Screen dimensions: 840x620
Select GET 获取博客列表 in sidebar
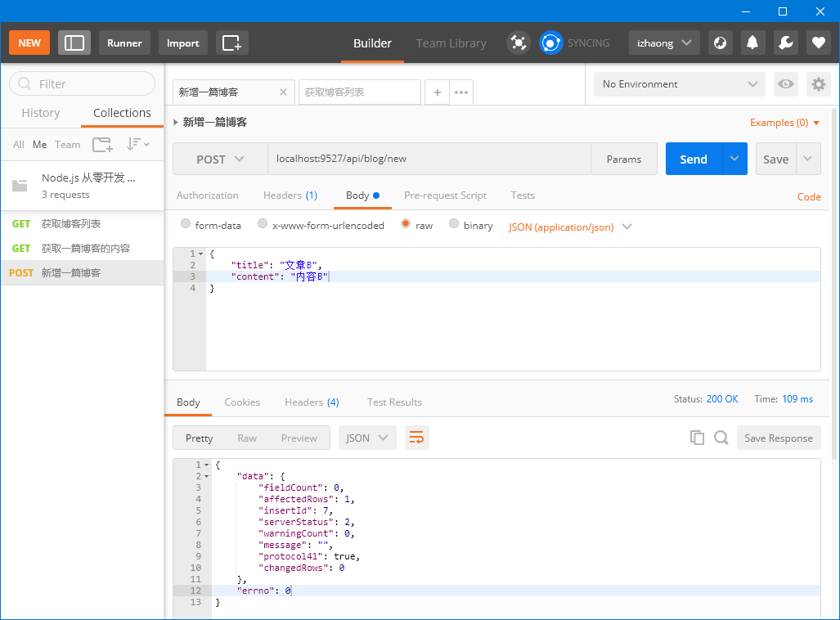(82, 224)
